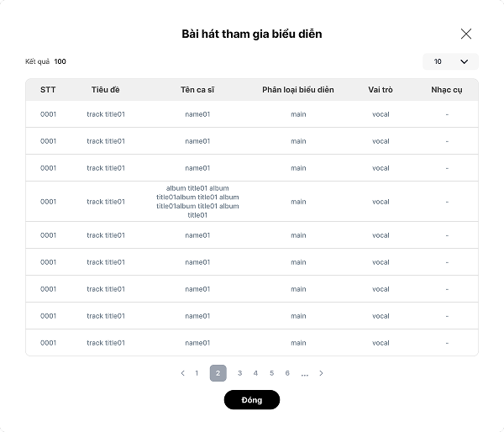Jump to pagination page 5
Screen dimensions: 504x432
(271, 373)
